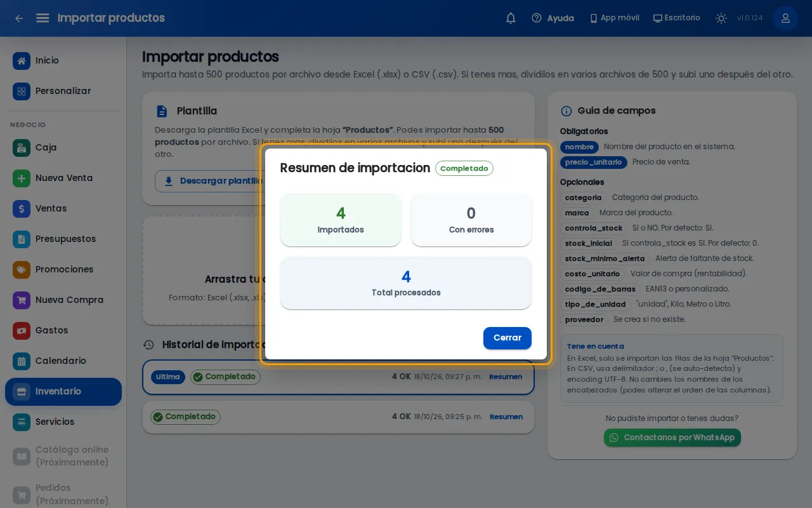Close the summary dialog with Cerrar
Screen dimensions: 812x508
(x=507, y=338)
